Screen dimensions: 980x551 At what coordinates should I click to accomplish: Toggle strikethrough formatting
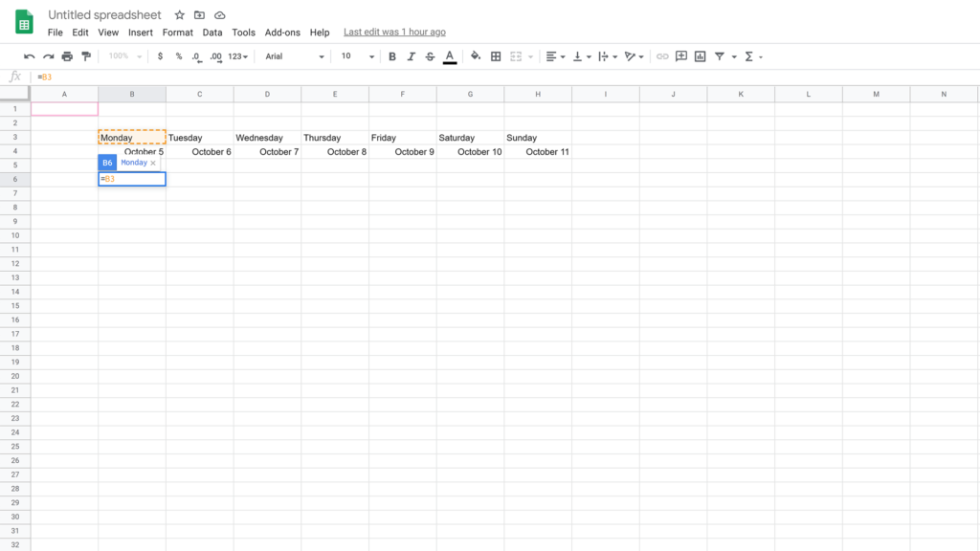[x=430, y=56]
